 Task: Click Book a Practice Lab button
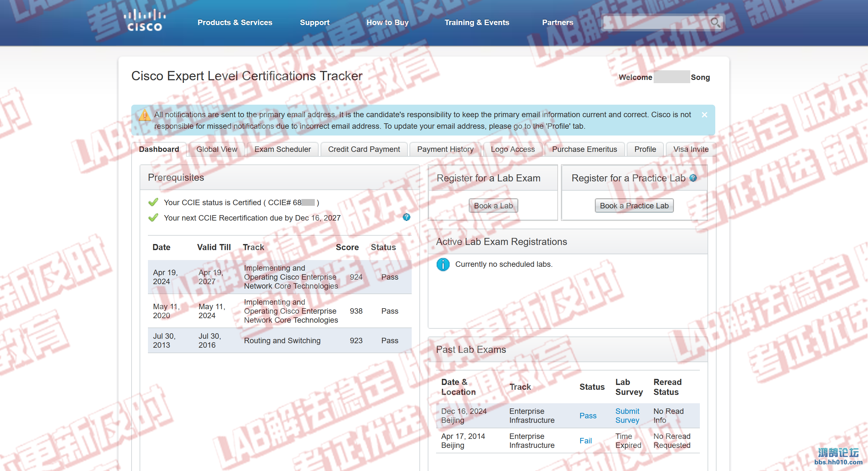click(x=633, y=205)
